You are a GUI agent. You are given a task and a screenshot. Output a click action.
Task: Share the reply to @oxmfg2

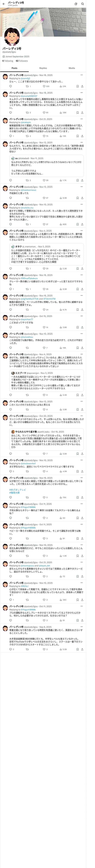(x=82, y=86)
